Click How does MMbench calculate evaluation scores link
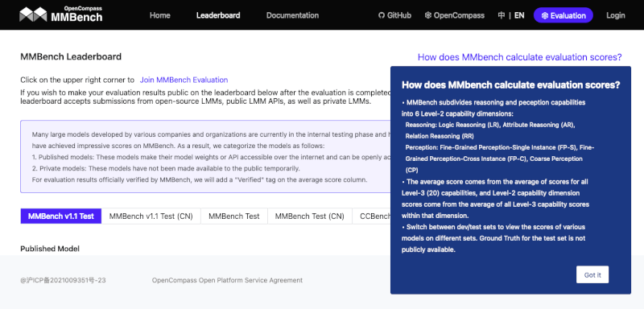 pyautogui.click(x=519, y=57)
